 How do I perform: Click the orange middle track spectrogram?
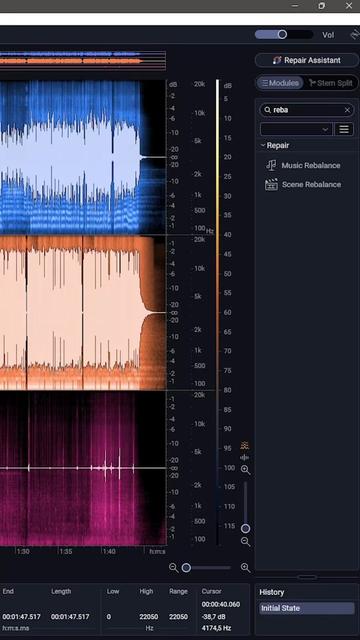pos(83,313)
